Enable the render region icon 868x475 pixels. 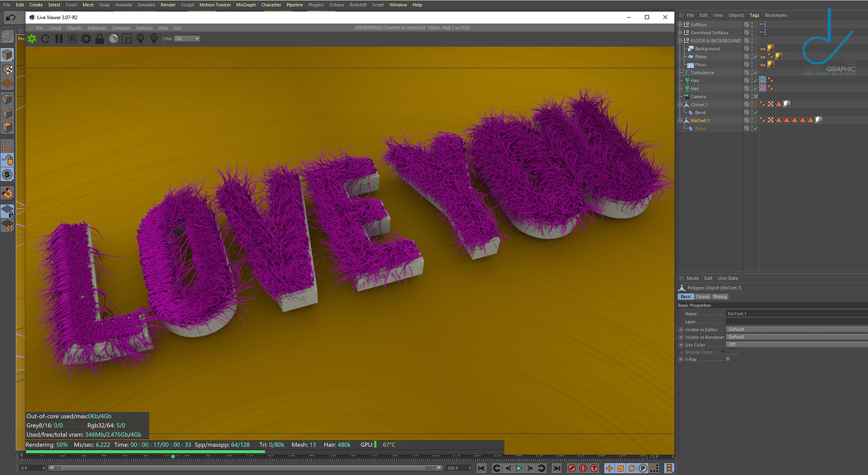coord(127,39)
